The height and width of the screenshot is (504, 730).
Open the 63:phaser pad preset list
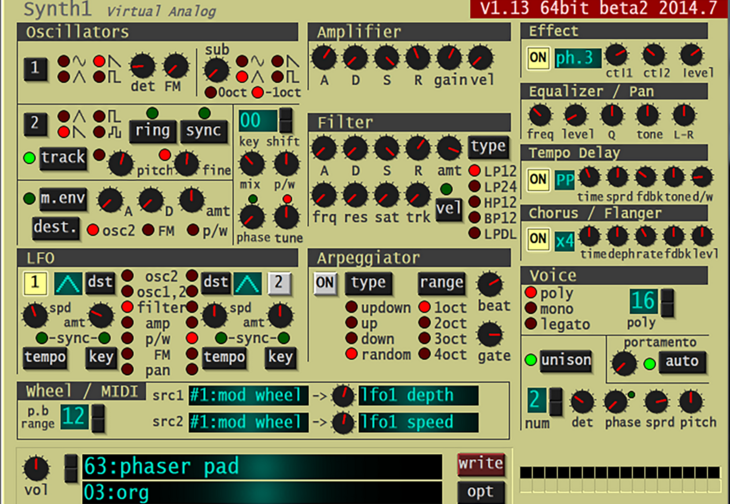pos(262,467)
